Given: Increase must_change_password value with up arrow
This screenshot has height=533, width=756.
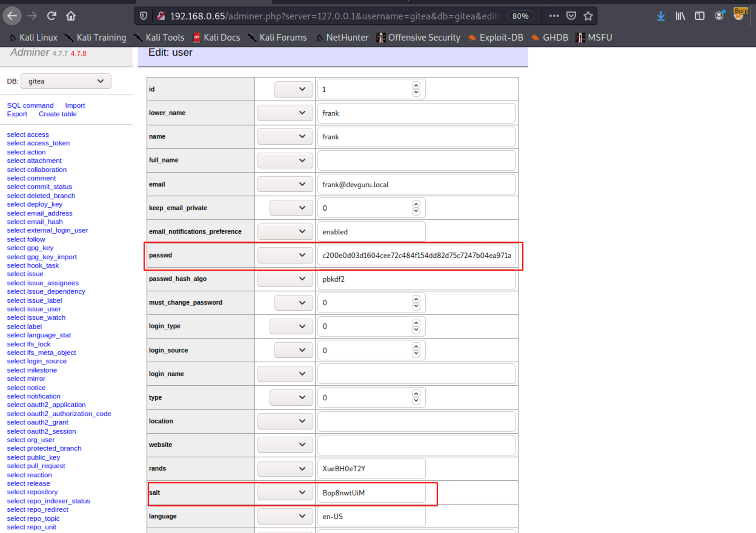Looking at the screenshot, I should point(416,299).
